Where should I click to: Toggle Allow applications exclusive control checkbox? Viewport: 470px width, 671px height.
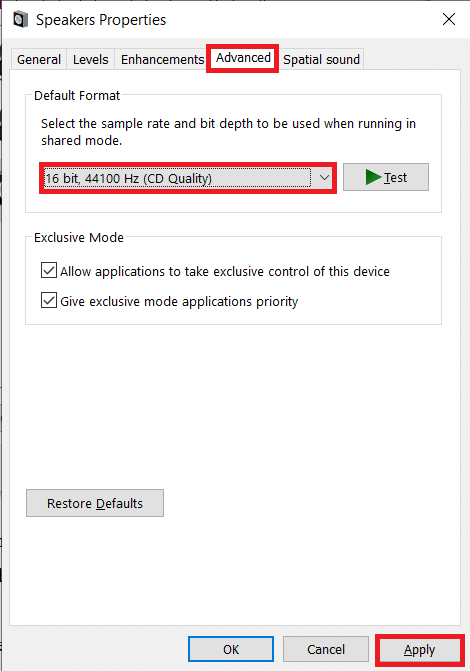point(49,270)
